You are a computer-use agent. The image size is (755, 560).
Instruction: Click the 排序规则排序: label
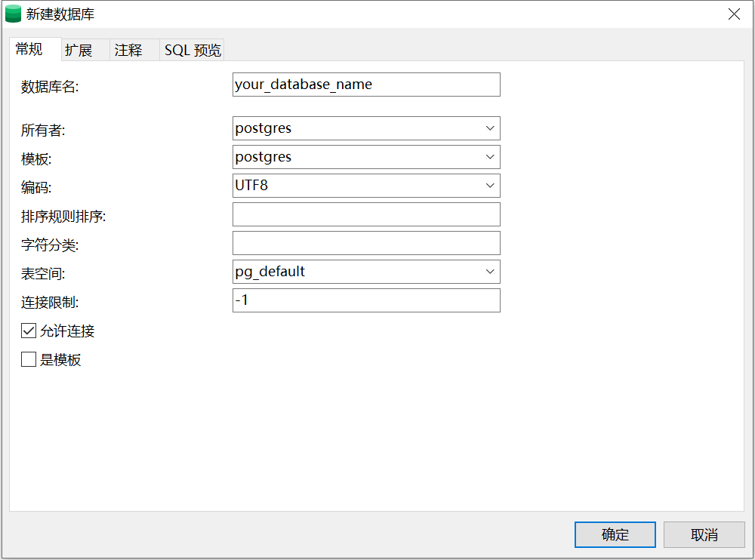pos(63,216)
